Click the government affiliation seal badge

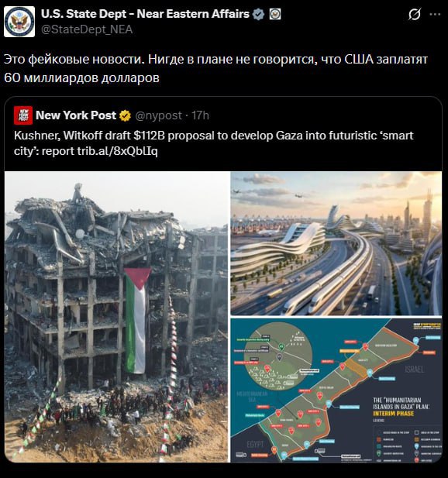(x=275, y=14)
